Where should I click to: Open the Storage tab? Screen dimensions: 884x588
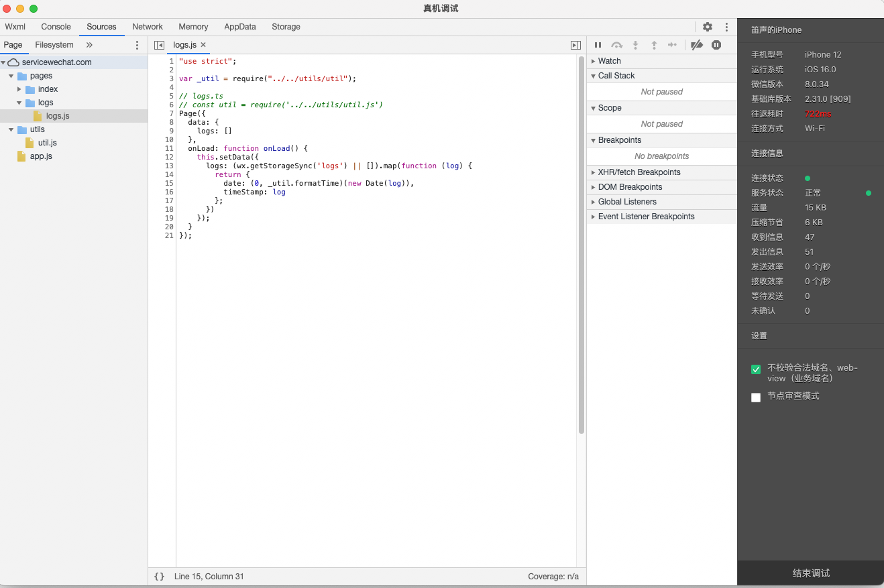[286, 27]
